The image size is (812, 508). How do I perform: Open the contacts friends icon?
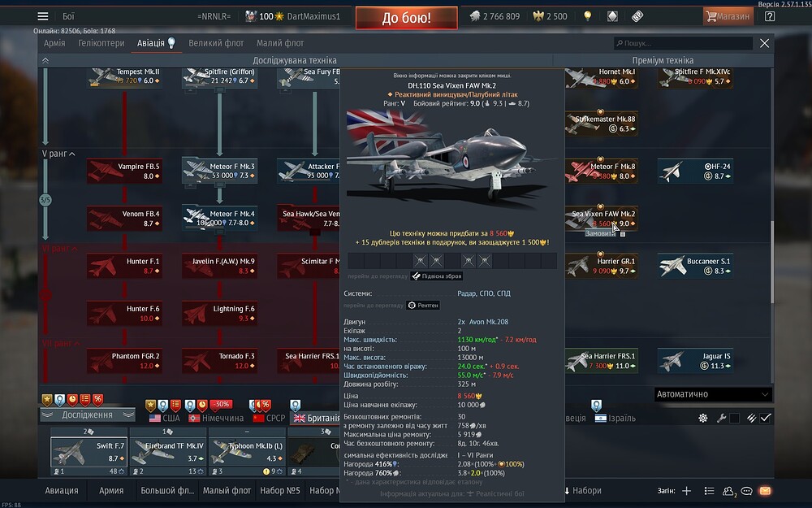(x=728, y=491)
